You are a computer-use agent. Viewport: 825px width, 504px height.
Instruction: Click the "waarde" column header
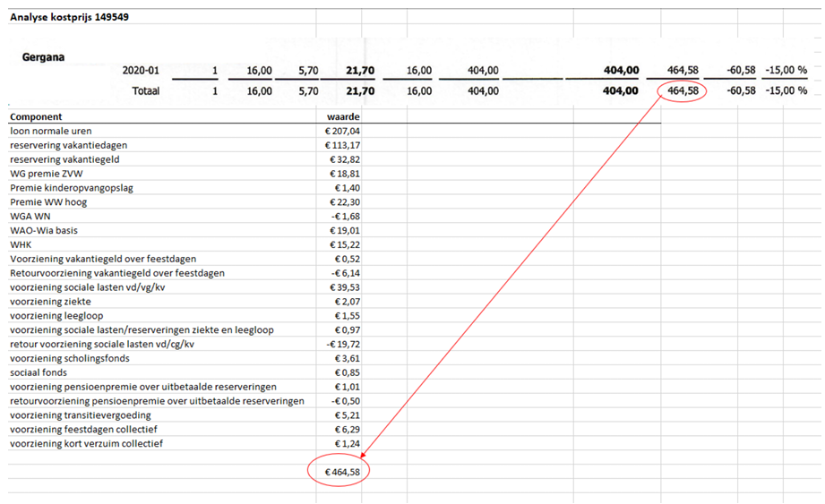(343, 116)
